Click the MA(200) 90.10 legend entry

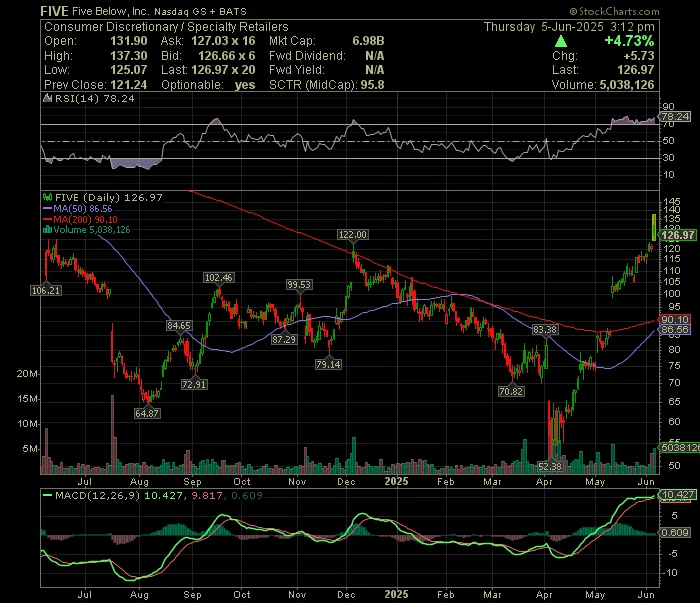coord(85,219)
